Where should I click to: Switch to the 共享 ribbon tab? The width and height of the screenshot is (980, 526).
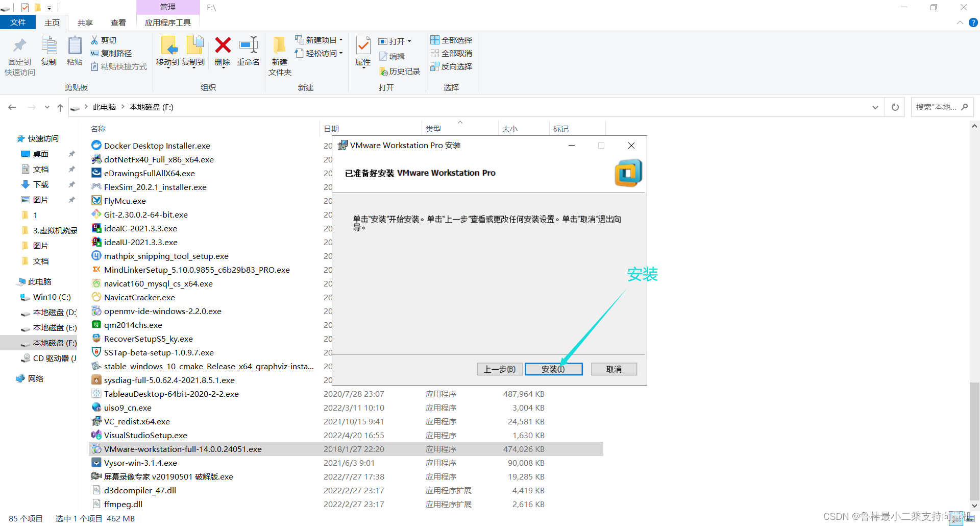pos(85,22)
